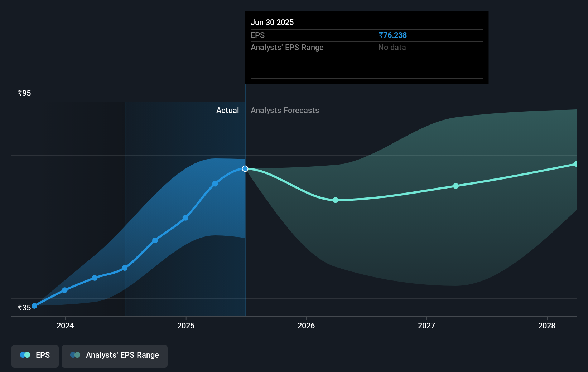Click the ₹95 axis value marker
This screenshot has width=588, height=372.
[x=24, y=93]
